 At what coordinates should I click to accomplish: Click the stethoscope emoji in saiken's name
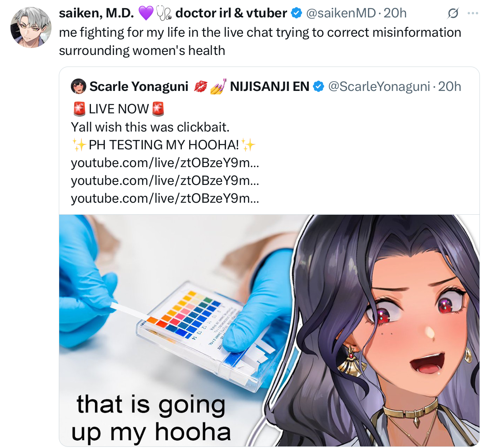(x=164, y=14)
